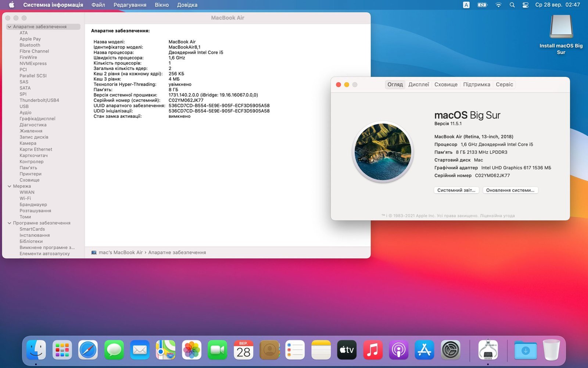Open Install macOS Big Sur disk icon
The width and height of the screenshot is (588, 368).
click(x=561, y=27)
